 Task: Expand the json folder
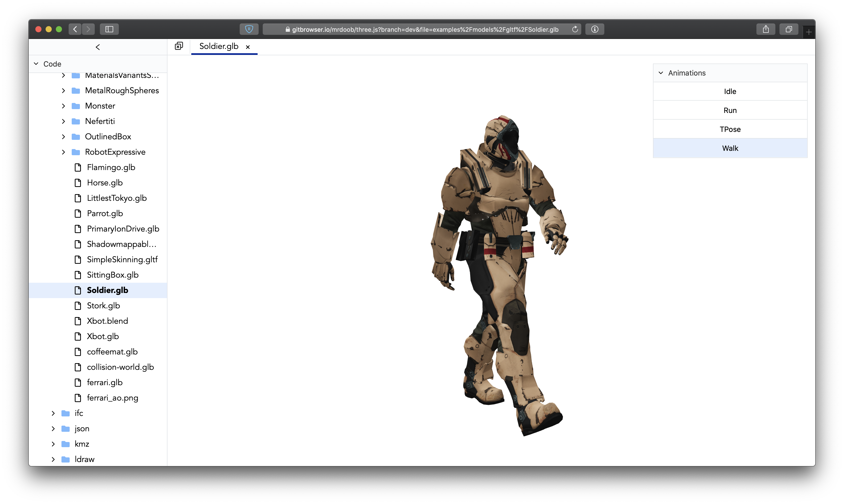click(x=53, y=429)
